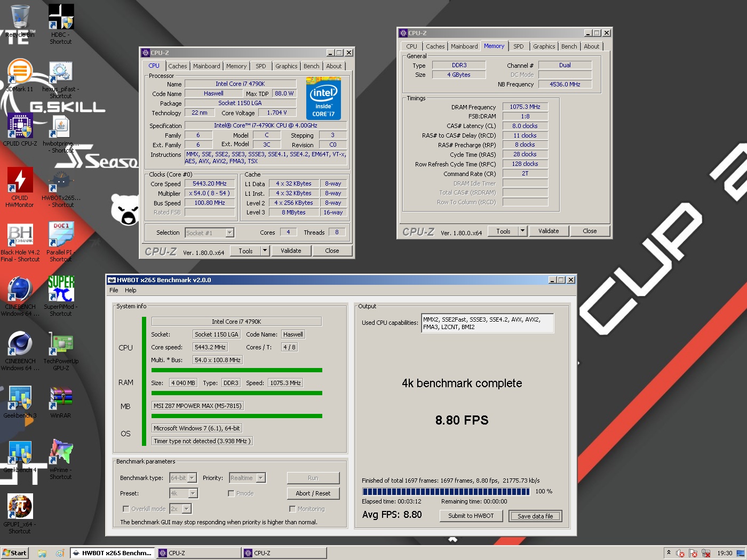Click the HWBOT x265 window title icon

tap(112, 280)
